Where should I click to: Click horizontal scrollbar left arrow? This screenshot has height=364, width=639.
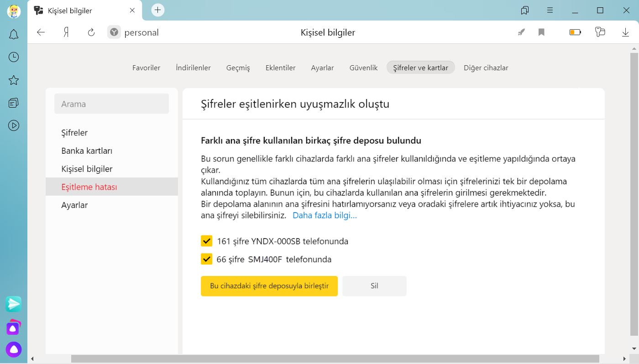(32, 359)
